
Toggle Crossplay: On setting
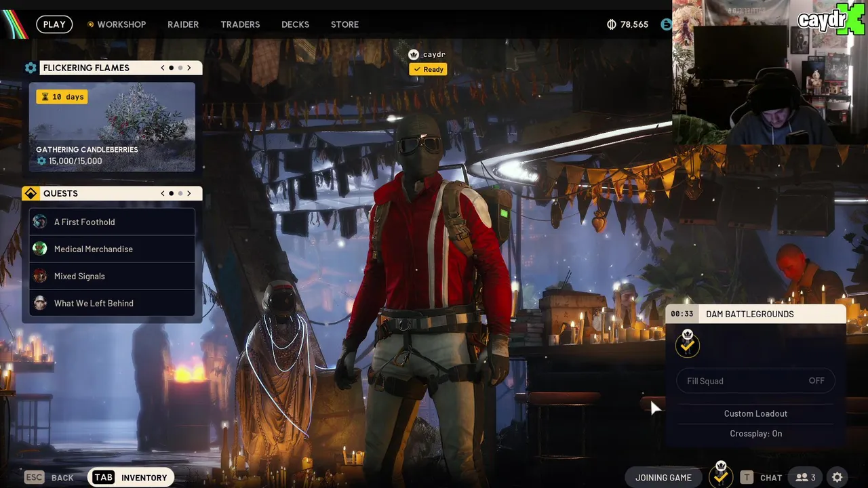[755, 434]
